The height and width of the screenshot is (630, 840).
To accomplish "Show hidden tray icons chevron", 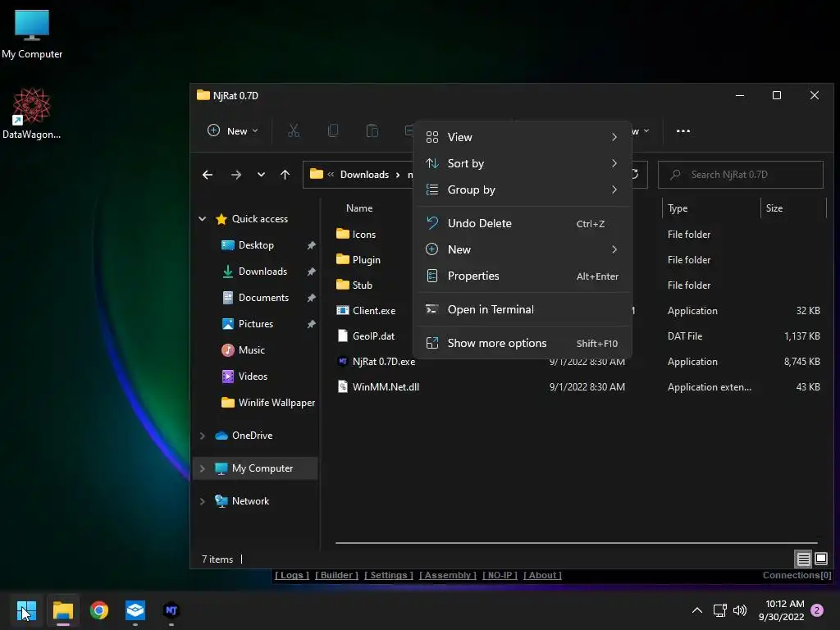I will 697,610.
